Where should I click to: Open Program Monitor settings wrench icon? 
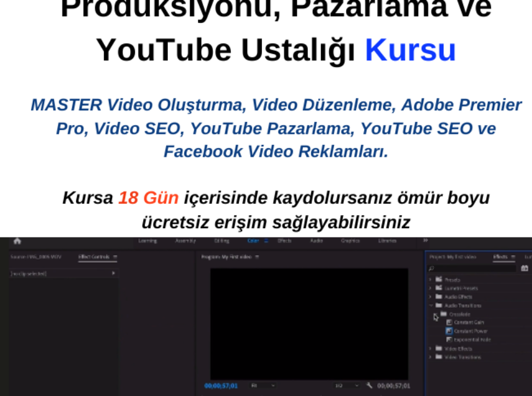pos(370,385)
